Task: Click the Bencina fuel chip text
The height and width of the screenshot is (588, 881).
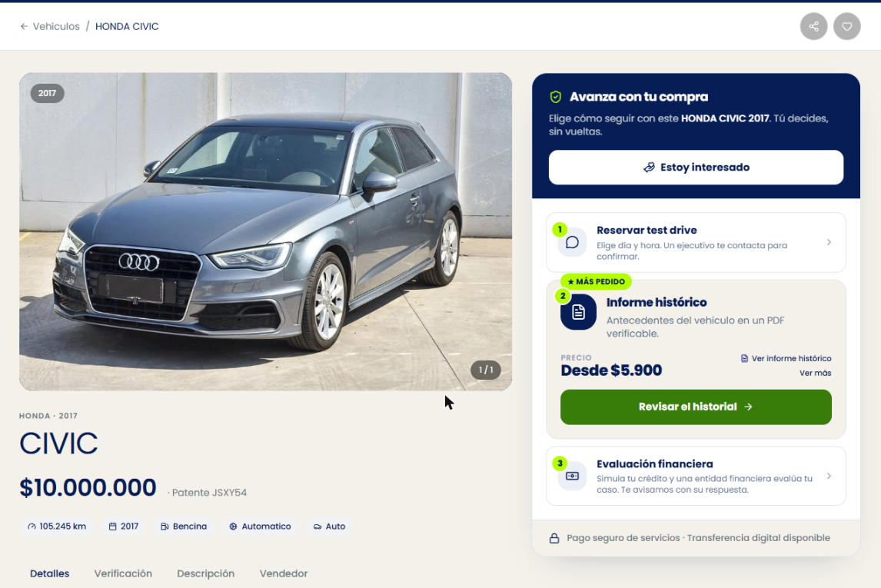Action: click(190, 527)
